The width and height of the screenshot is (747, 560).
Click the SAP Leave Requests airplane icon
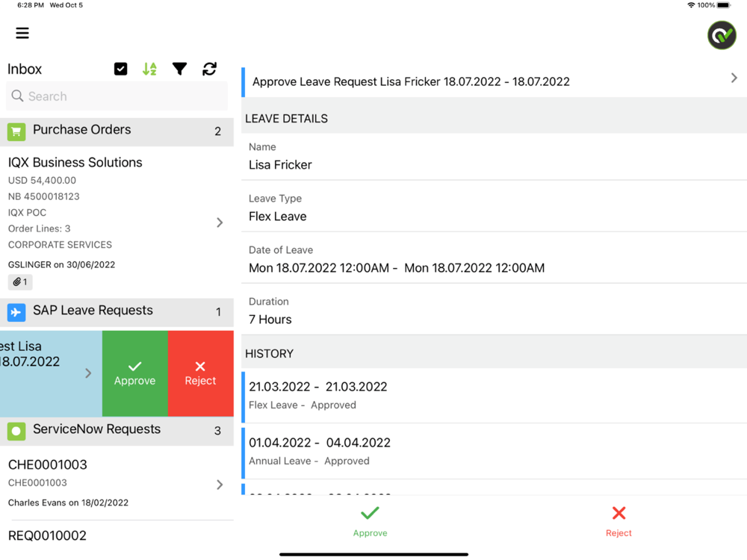[16, 312]
